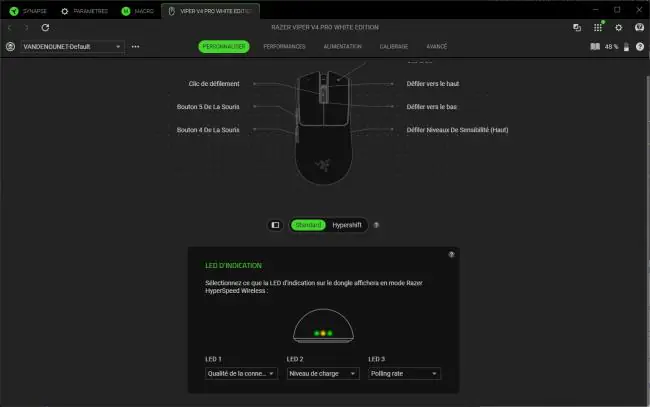The height and width of the screenshot is (407, 650).
Task: Open the three-dot profile options menu
Action: coord(136,46)
